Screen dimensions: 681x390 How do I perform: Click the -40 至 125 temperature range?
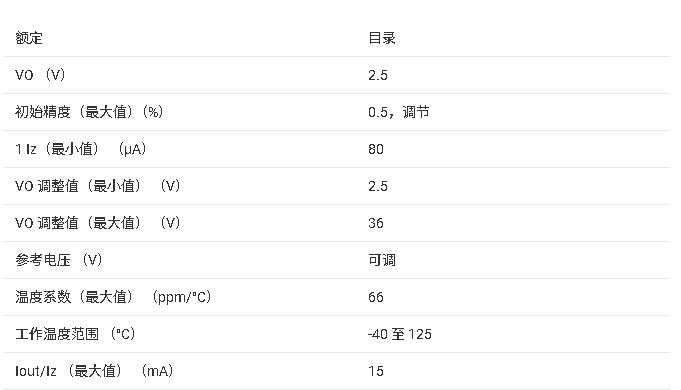pyautogui.click(x=400, y=334)
